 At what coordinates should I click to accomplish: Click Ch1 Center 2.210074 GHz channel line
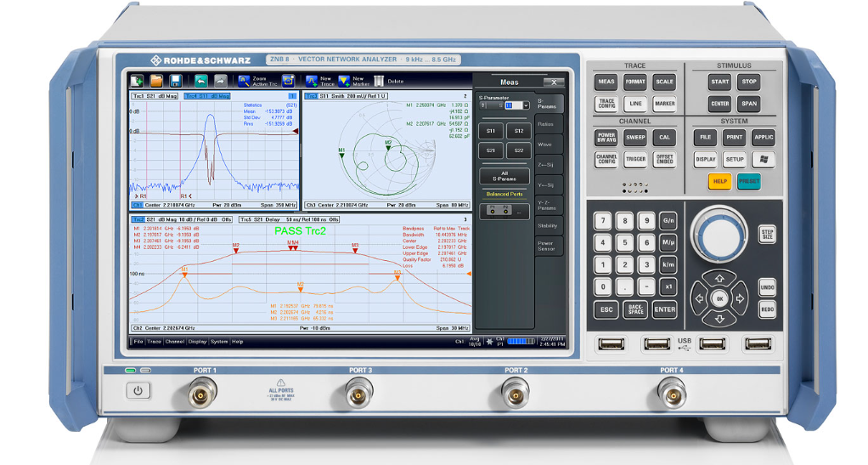pyautogui.click(x=215, y=205)
